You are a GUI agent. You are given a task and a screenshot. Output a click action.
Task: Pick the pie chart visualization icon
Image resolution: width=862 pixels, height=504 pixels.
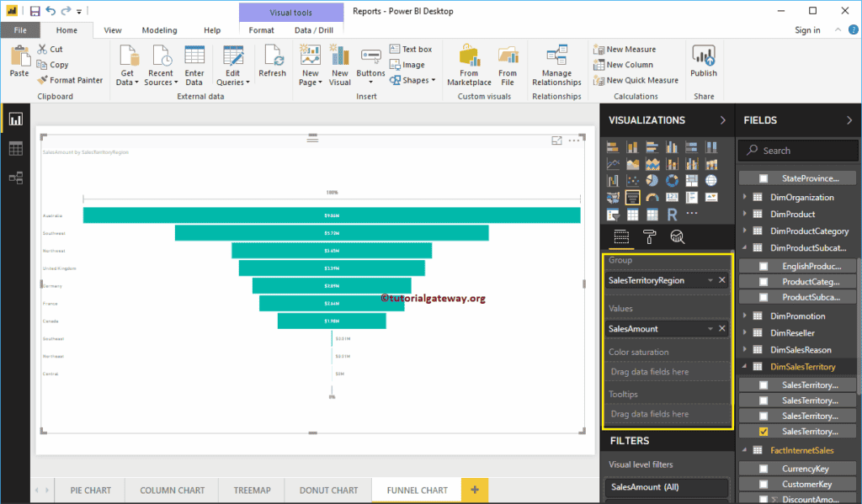click(x=652, y=180)
